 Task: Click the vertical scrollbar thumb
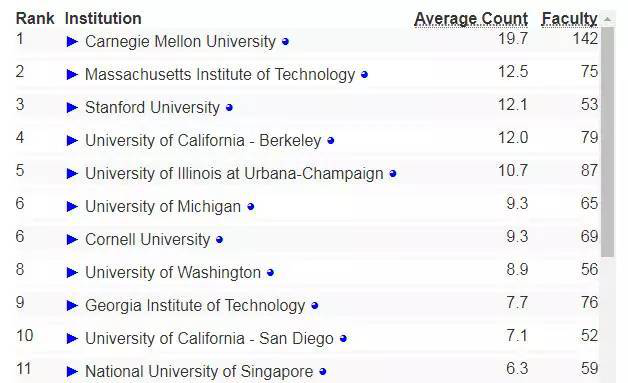[x=608, y=142]
